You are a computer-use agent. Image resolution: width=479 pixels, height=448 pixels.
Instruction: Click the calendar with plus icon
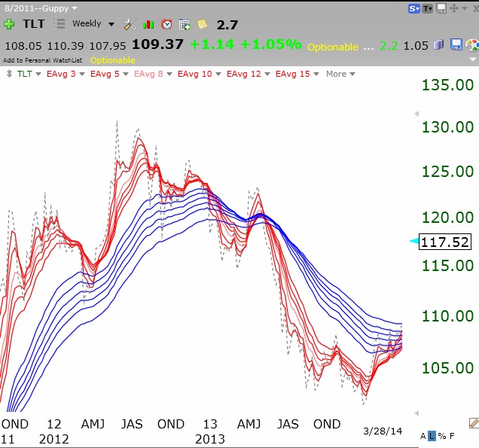tap(185, 24)
